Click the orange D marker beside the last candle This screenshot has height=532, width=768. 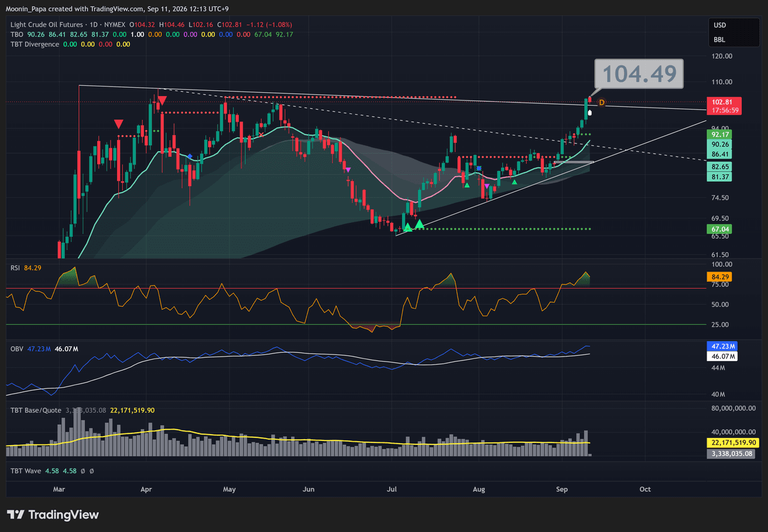click(601, 102)
